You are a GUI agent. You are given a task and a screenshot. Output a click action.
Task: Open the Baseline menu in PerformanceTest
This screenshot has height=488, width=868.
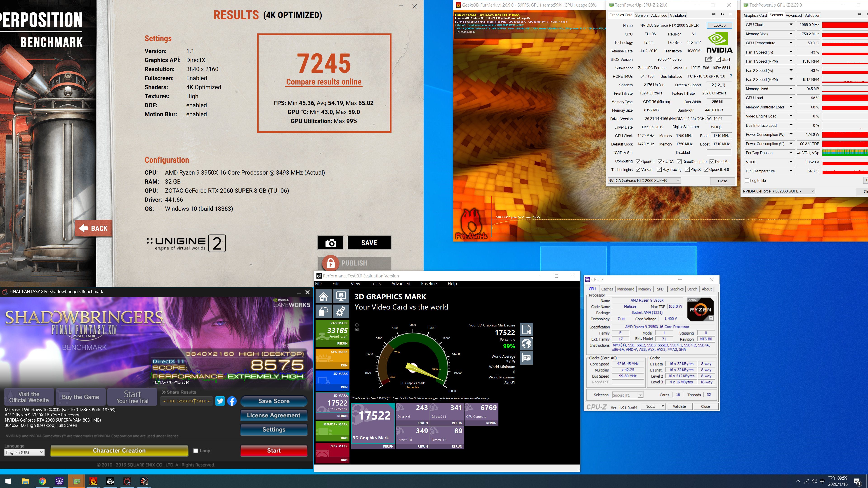click(429, 284)
